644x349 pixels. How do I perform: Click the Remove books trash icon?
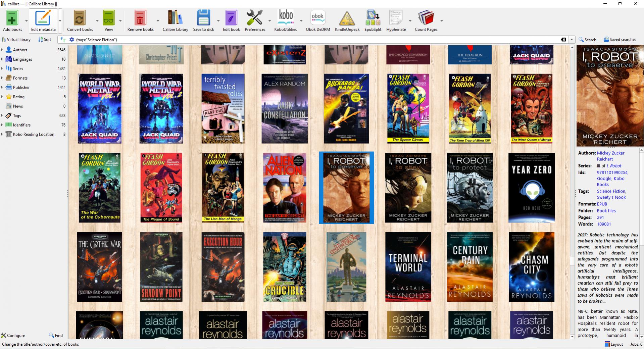click(x=140, y=18)
